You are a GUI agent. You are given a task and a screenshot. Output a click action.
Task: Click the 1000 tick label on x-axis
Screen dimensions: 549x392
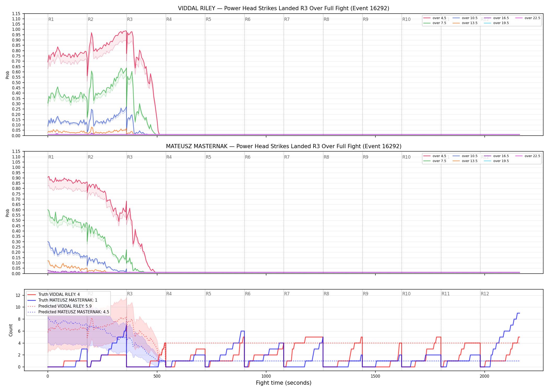[x=266, y=376]
